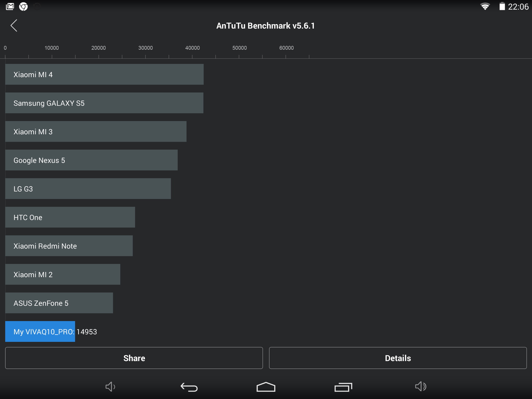Tap the volume up navigation icon
The image size is (532, 399).
[x=421, y=387]
